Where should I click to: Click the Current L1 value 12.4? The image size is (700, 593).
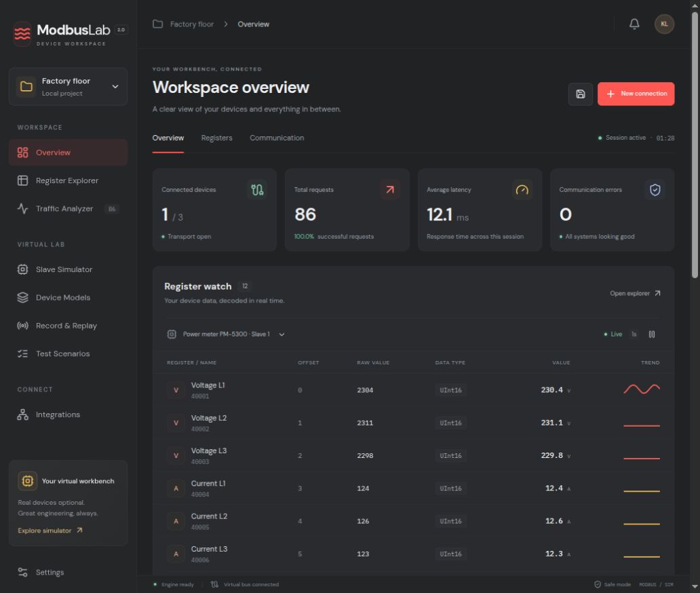[x=554, y=488]
